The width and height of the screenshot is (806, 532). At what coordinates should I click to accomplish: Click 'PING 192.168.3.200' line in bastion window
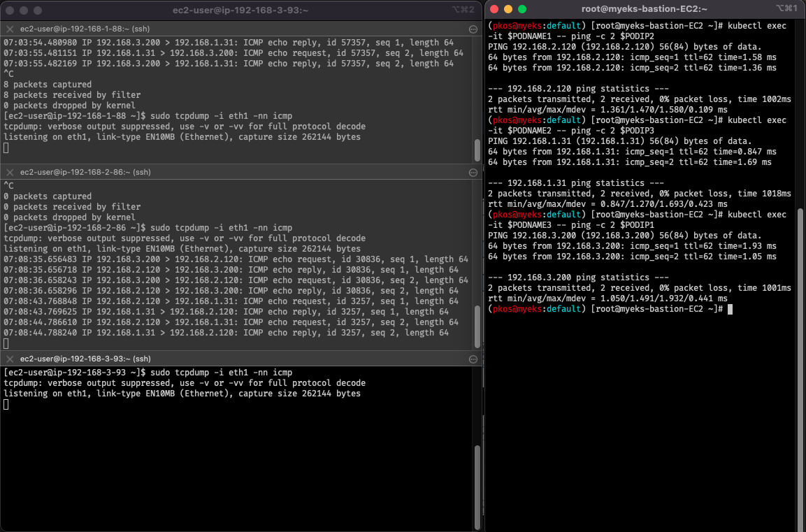624,236
